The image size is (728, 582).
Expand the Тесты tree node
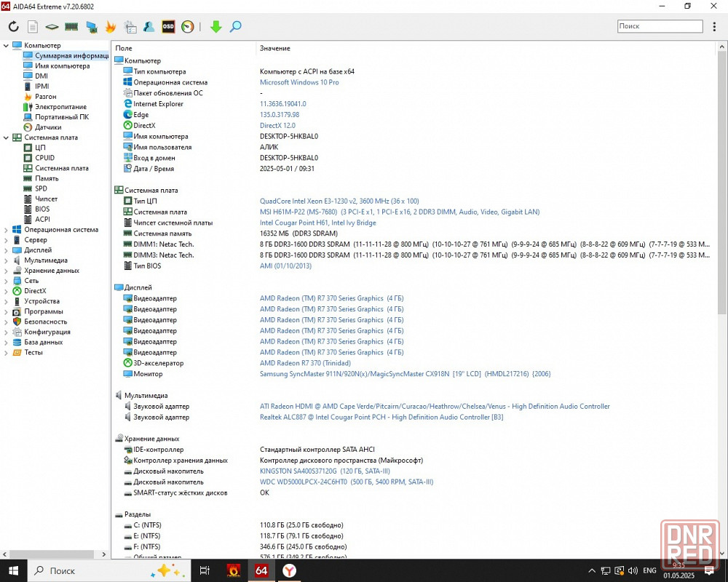click(6, 352)
